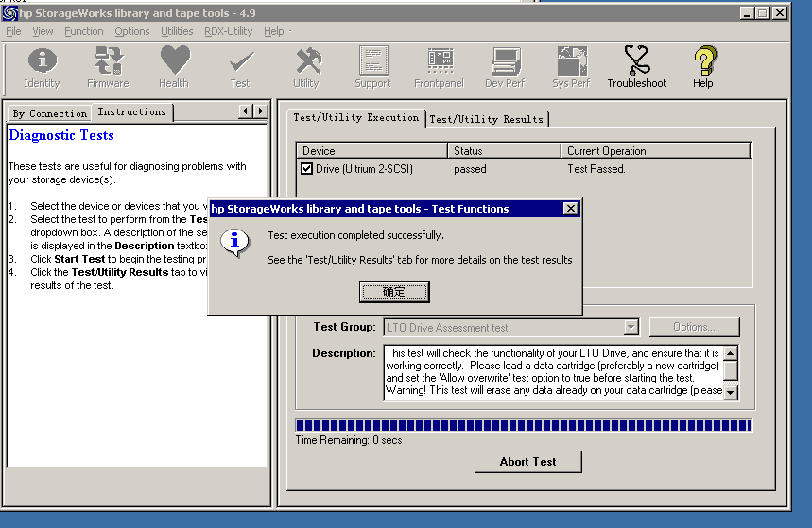Click the Frontpanel icon
This screenshot has width=812, height=528.
pyautogui.click(x=440, y=67)
